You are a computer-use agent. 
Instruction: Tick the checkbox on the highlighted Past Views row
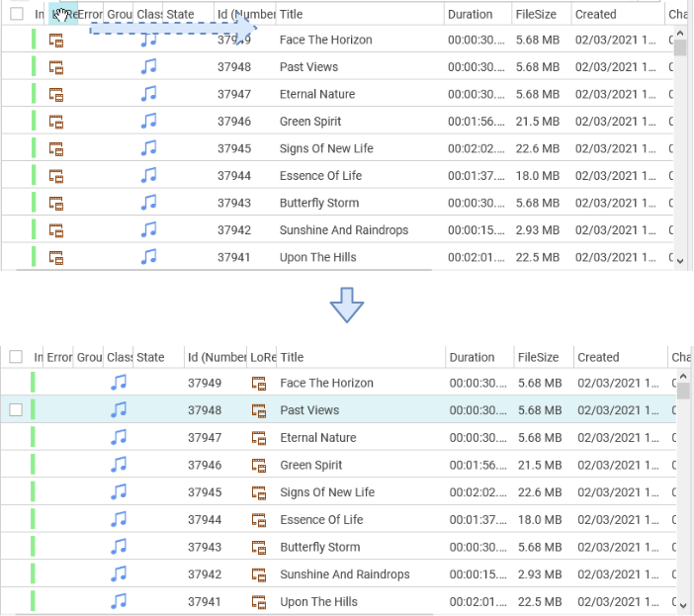coord(16,410)
